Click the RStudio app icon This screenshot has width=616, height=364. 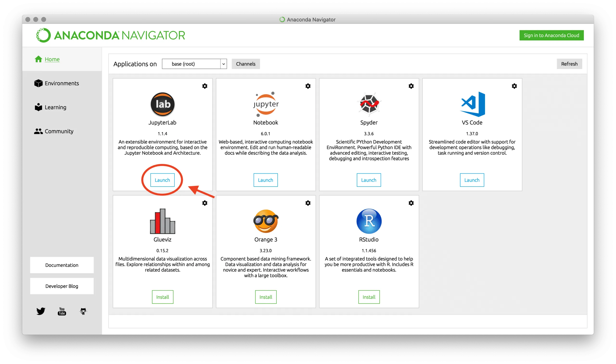click(369, 221)
